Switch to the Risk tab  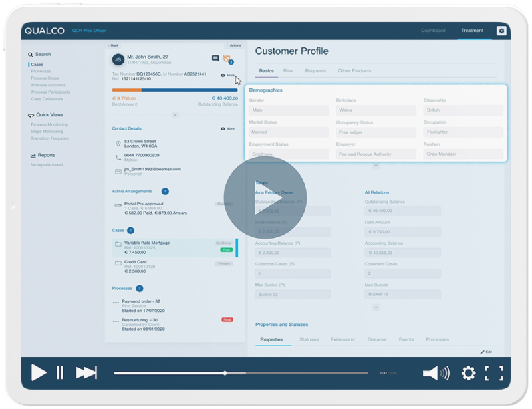[x=287, y=70]
